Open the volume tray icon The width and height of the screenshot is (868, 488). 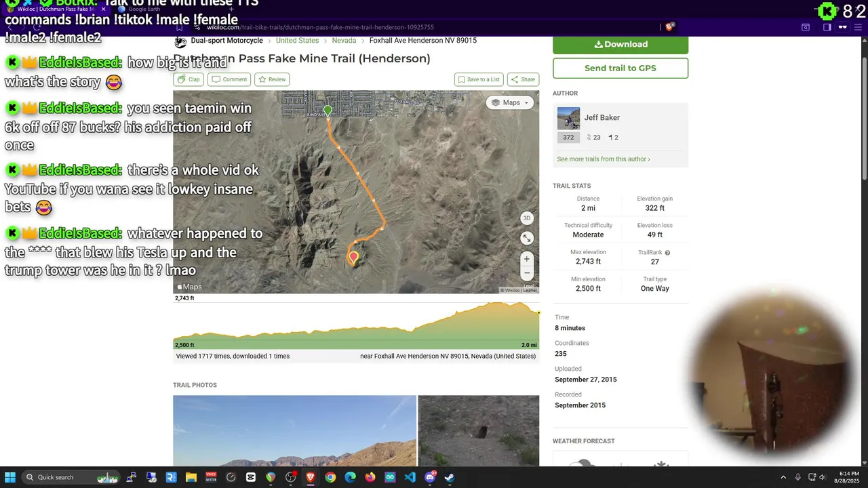pos(822,477)
